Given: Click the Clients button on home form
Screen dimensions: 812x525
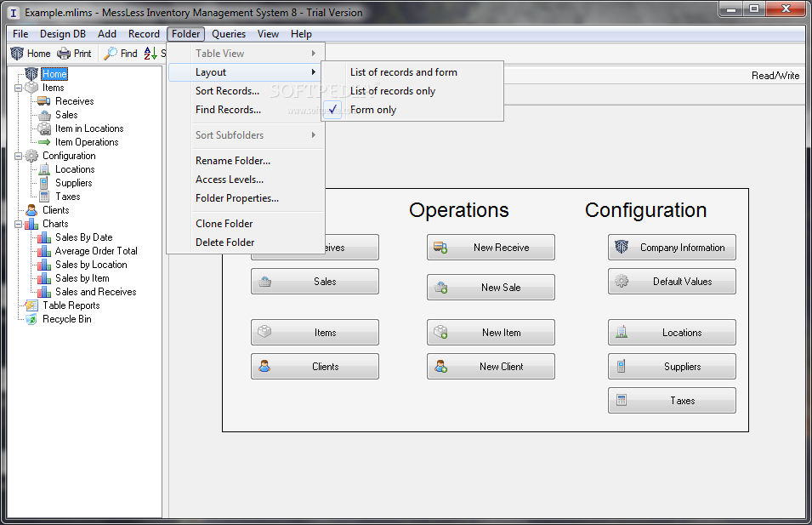Looking at the screenshot, I should click(315, 367).
